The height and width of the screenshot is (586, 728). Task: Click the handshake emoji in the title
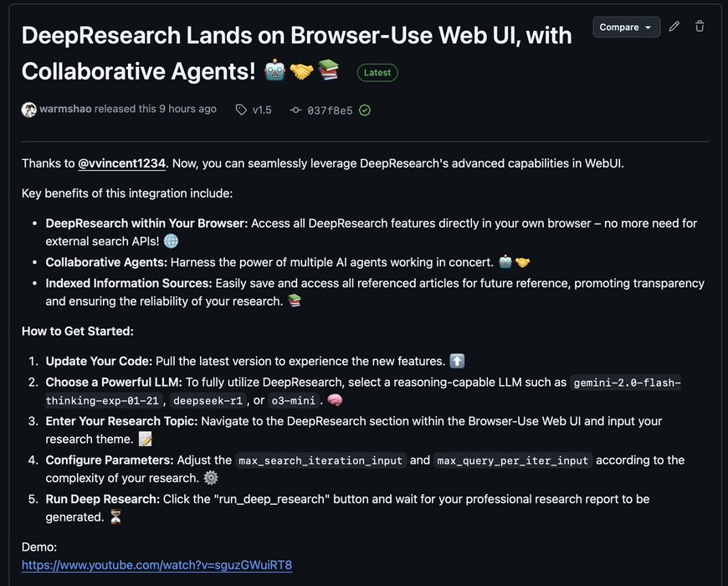pyautogui.click(x=301, y=70)
